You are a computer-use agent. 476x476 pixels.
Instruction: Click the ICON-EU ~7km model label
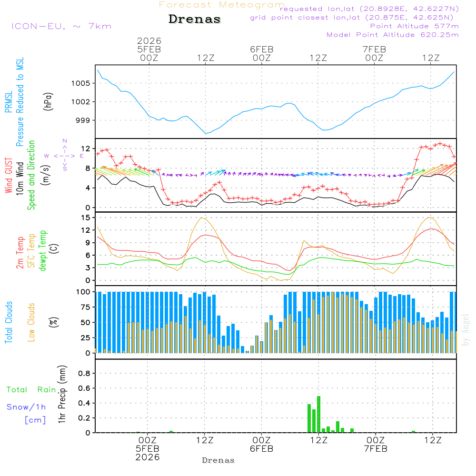coord(61,26)
